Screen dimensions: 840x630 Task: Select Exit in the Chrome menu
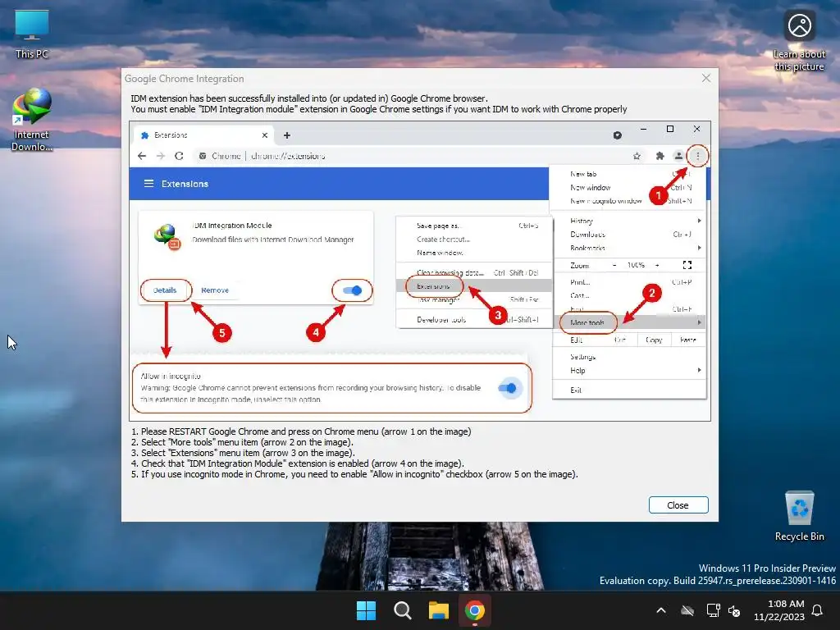[629, 390]
